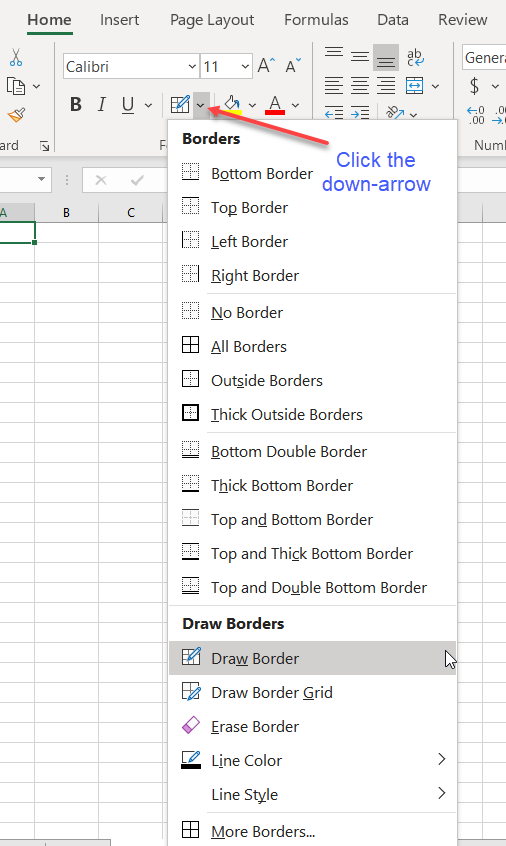Apply Thick Outside Borders

[x=313, y=415]
